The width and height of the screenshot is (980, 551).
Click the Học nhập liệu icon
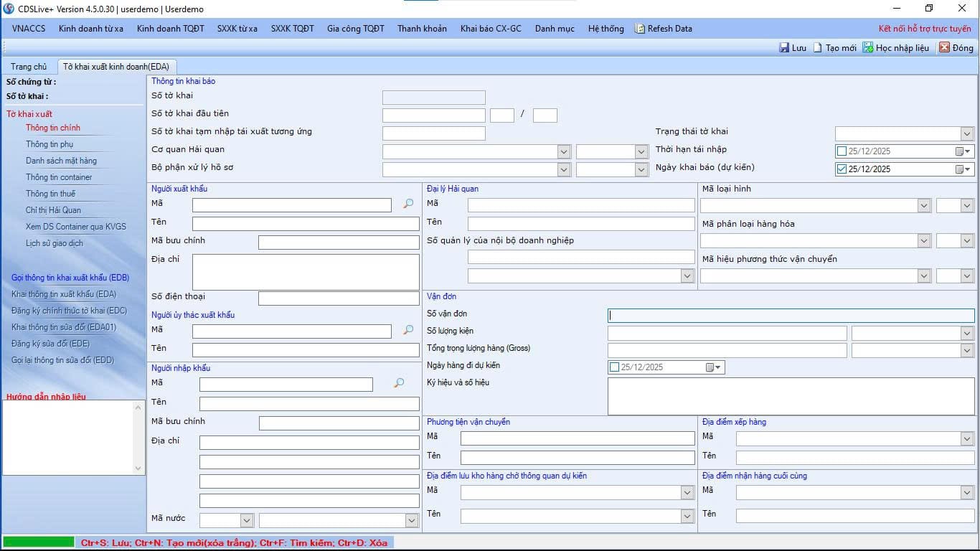[x=868, y=48]
